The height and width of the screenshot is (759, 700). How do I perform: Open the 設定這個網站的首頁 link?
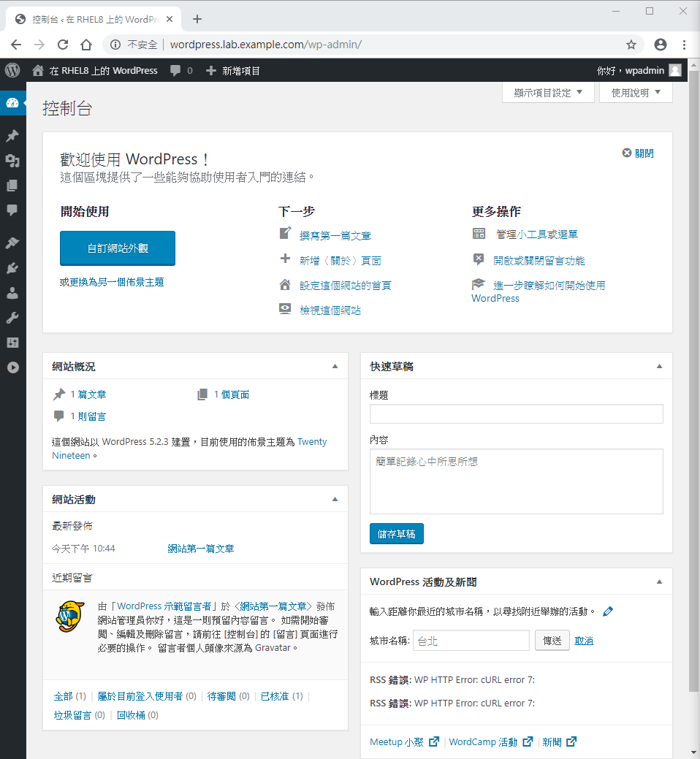tap(345, 286)
